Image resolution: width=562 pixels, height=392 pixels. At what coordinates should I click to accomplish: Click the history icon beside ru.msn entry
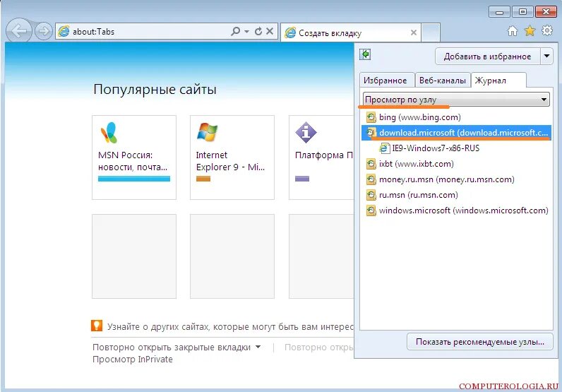click(371, 195)
